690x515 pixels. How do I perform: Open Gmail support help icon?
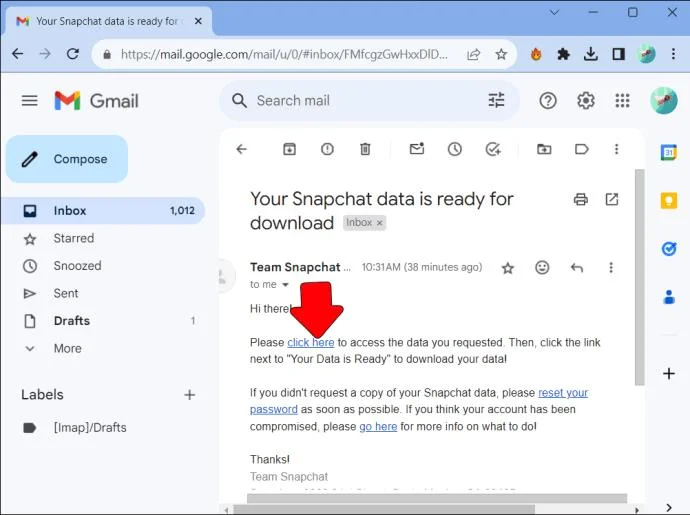pyautogui.click(x=548, y=101)
